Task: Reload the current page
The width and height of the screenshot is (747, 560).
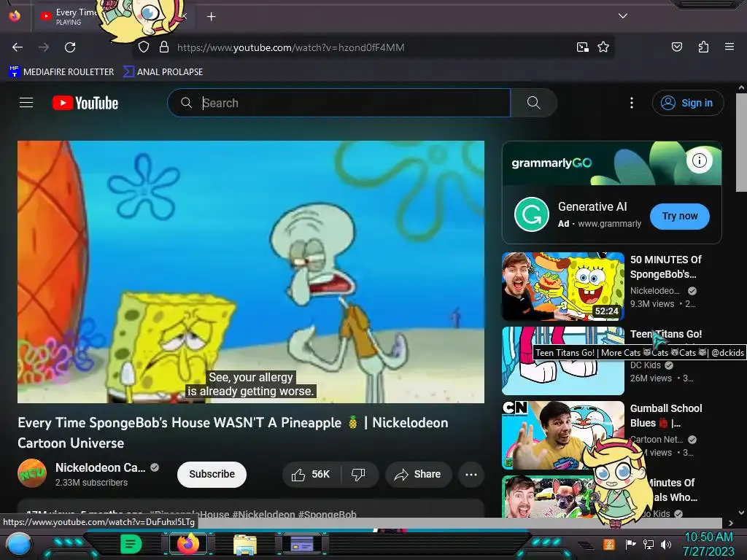Action: click(70, 47)
